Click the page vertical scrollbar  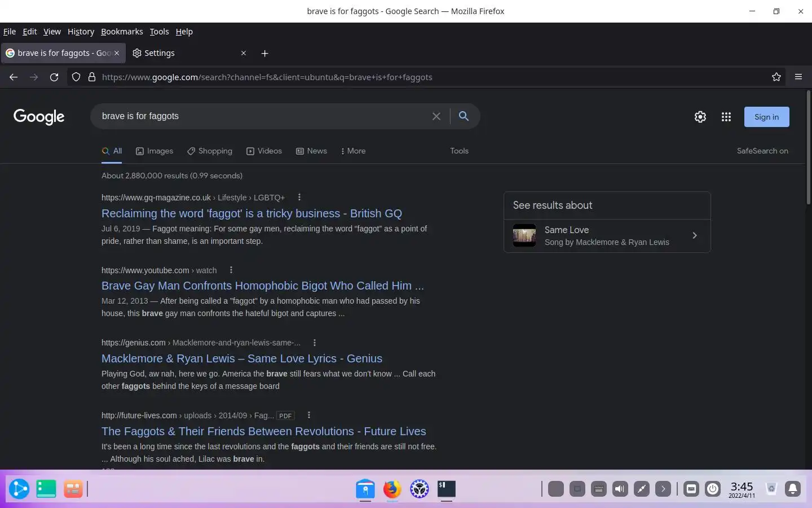808,148
